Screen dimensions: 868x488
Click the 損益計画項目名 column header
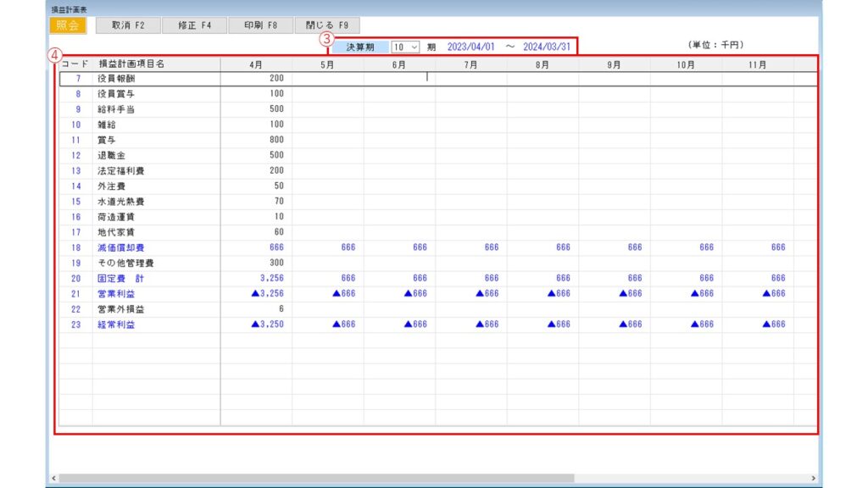(131, 64)
